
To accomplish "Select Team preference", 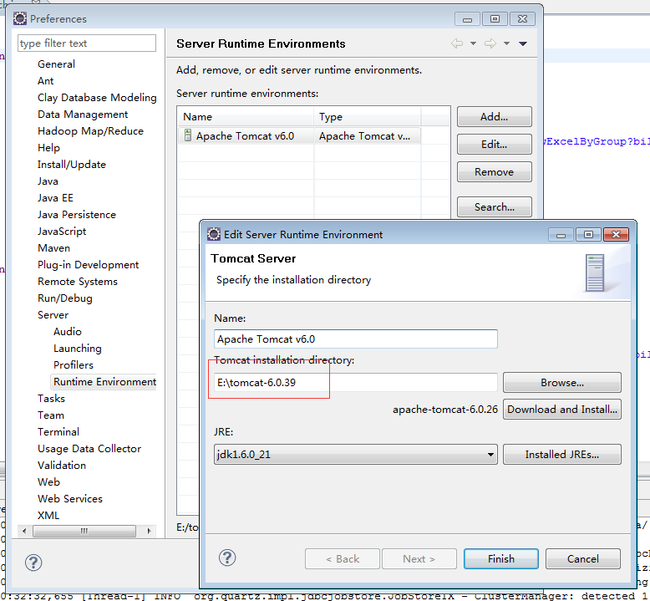I will [x=51, y=415].
